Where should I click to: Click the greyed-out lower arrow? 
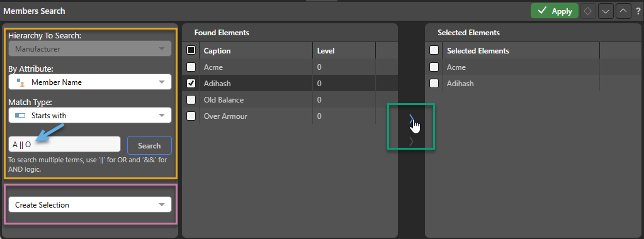click(x=411, y=142)
